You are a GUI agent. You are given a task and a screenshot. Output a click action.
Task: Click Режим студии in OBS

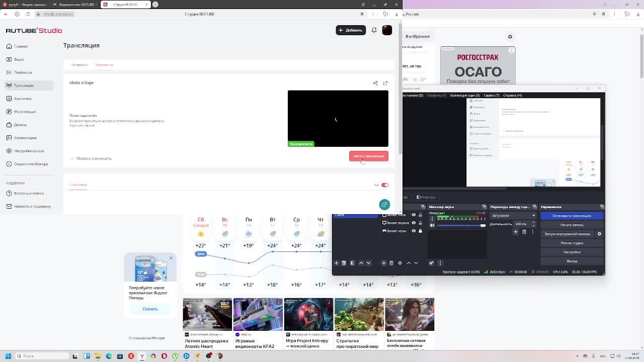(572, 243)
